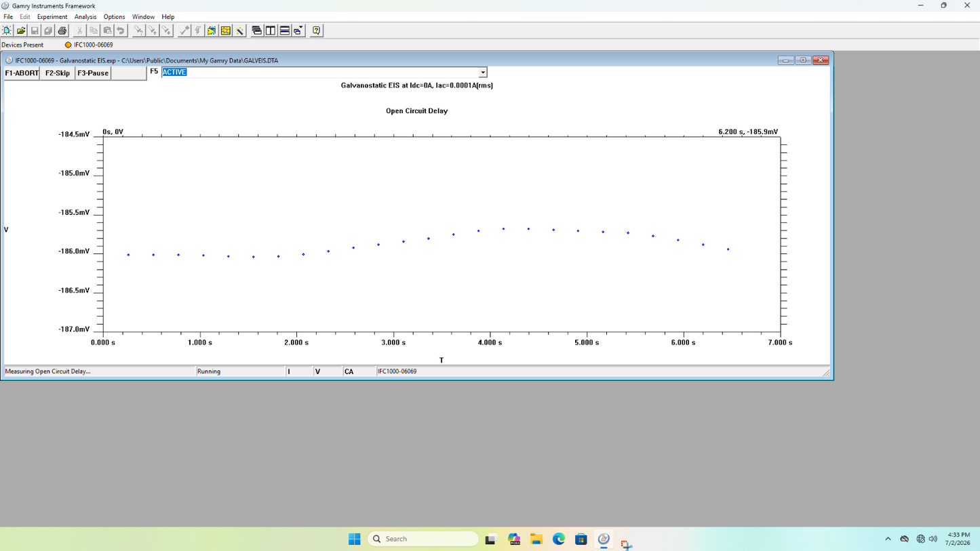Viewport: 980px width, 551px height.
Task: Click the New file toolbar icon
Action: pos(7,30)
